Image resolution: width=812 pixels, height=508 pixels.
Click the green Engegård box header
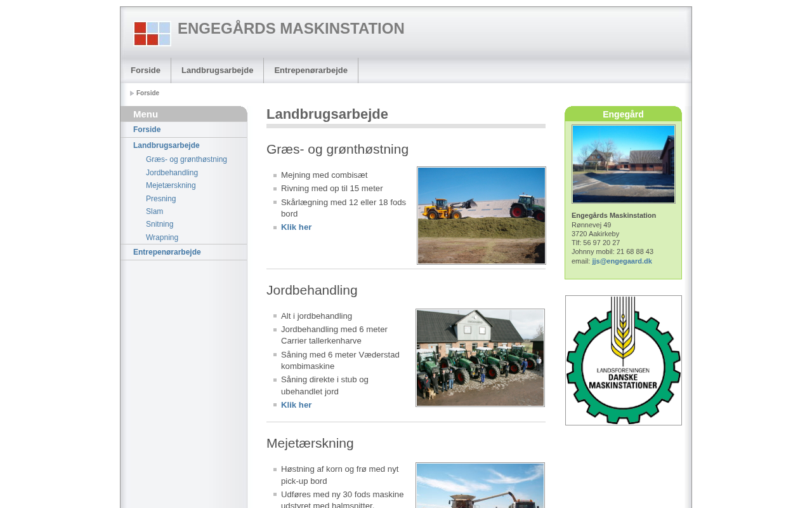[623, 114]
